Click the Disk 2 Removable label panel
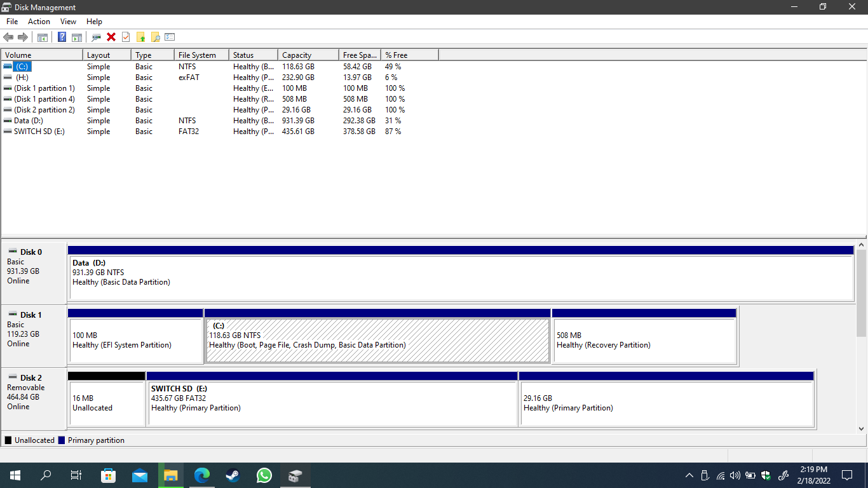Screen dimensions: 868x488 34,398
